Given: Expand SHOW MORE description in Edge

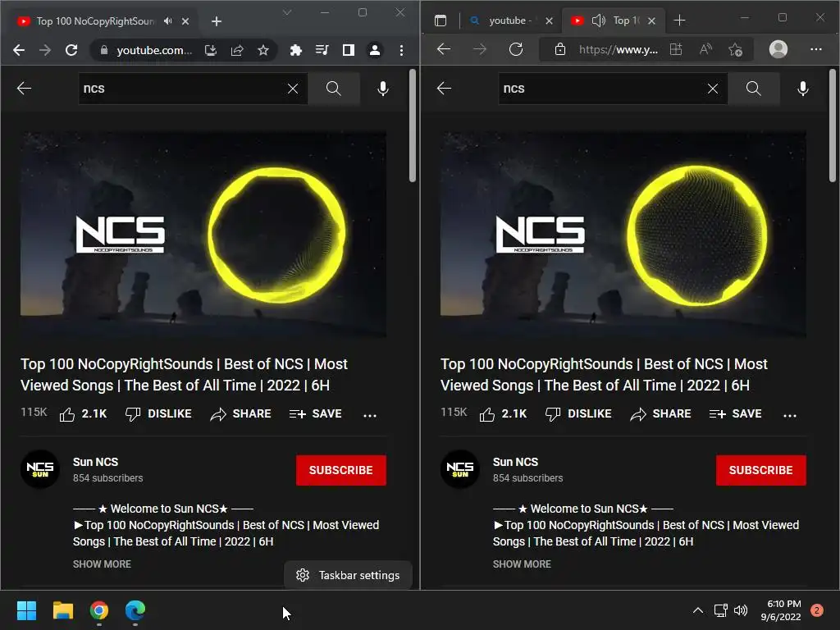Looking at the screenshot, I should [x=522, y=564].
